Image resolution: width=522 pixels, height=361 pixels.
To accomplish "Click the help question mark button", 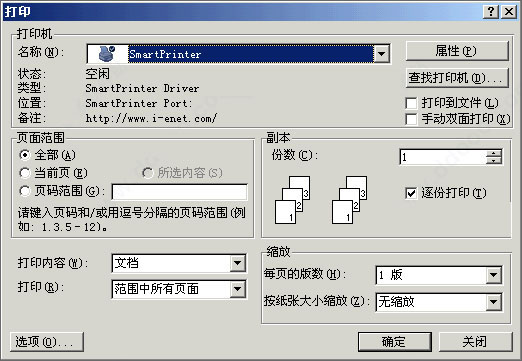I will [x=491, y=12].
